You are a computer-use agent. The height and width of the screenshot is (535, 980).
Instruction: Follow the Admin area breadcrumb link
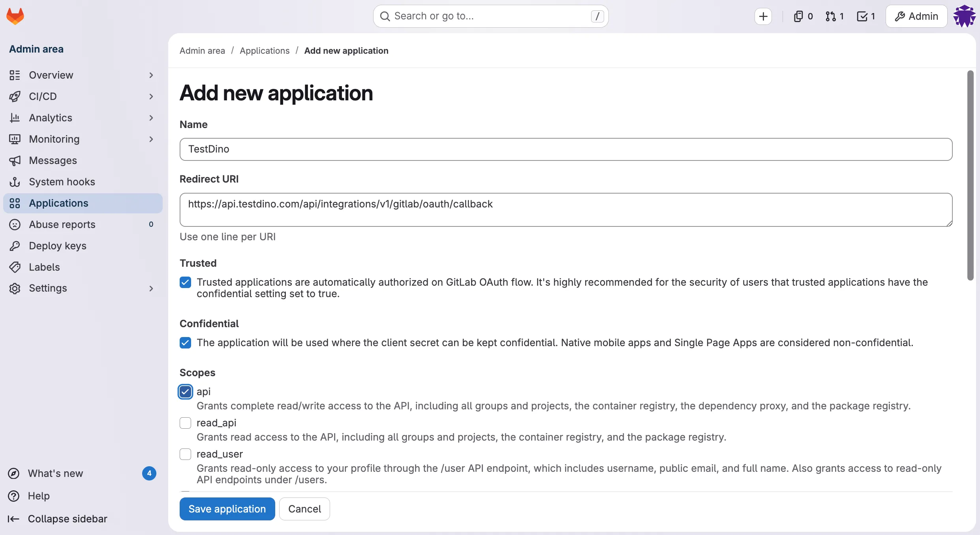click(202, 51)
